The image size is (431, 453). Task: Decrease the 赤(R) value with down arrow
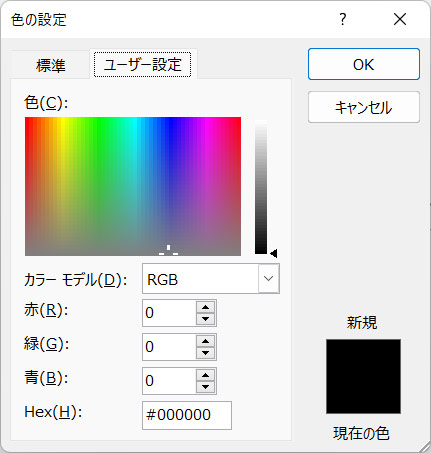[205, 319]
